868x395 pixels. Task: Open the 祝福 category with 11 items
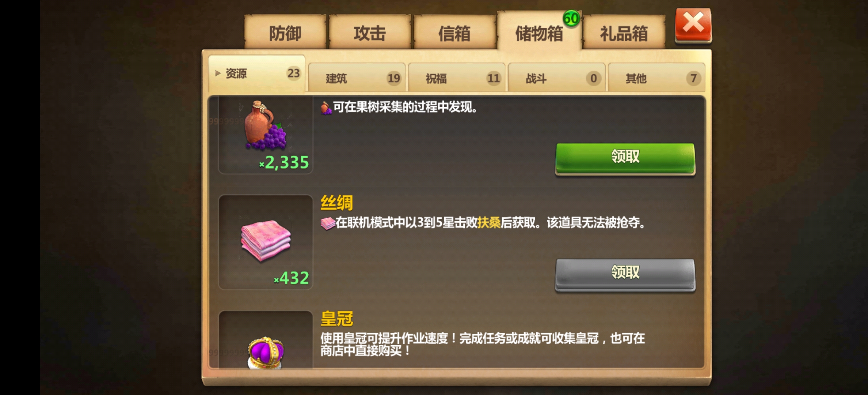point(457,78)
